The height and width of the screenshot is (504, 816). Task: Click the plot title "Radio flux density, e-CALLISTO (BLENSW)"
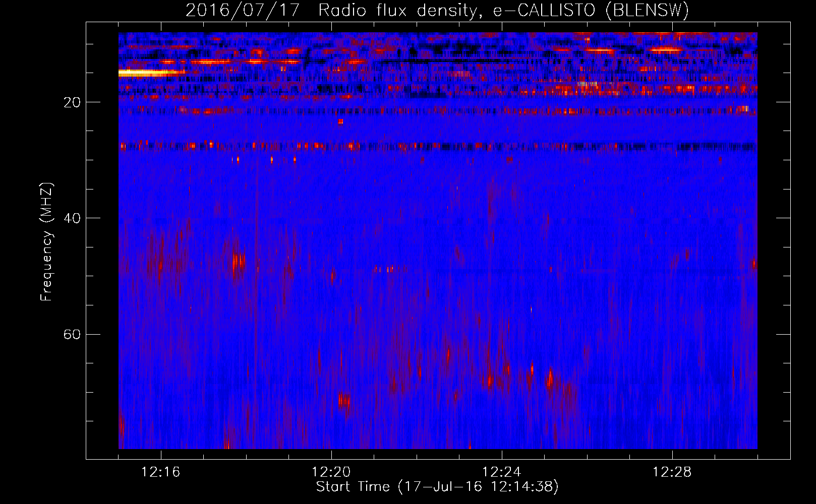[x=503, y=11]
